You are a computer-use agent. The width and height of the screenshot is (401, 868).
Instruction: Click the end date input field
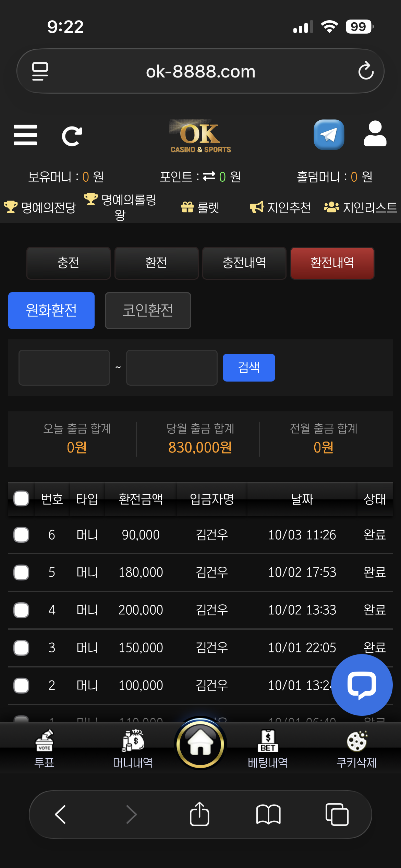click(172, 367)
